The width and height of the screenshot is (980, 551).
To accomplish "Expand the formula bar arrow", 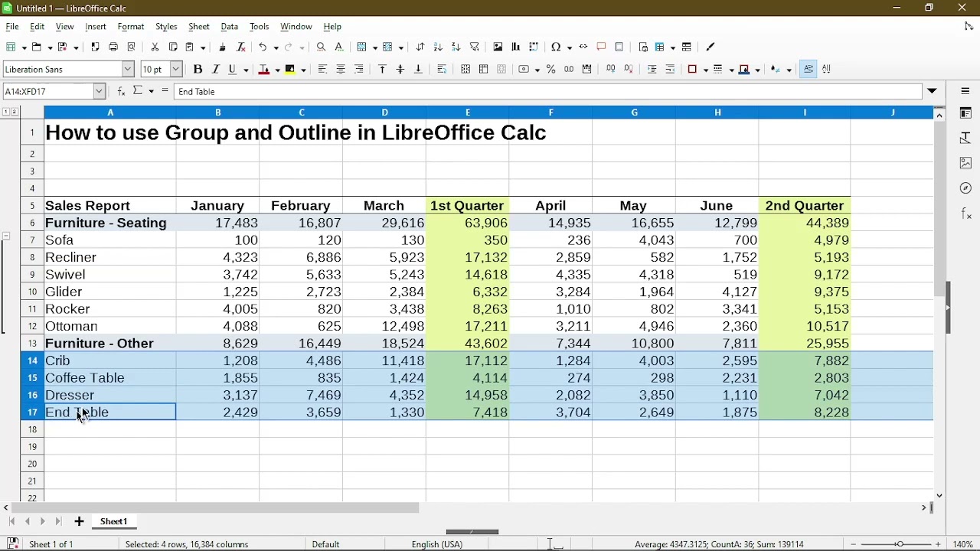I will [x=933, y=92].
